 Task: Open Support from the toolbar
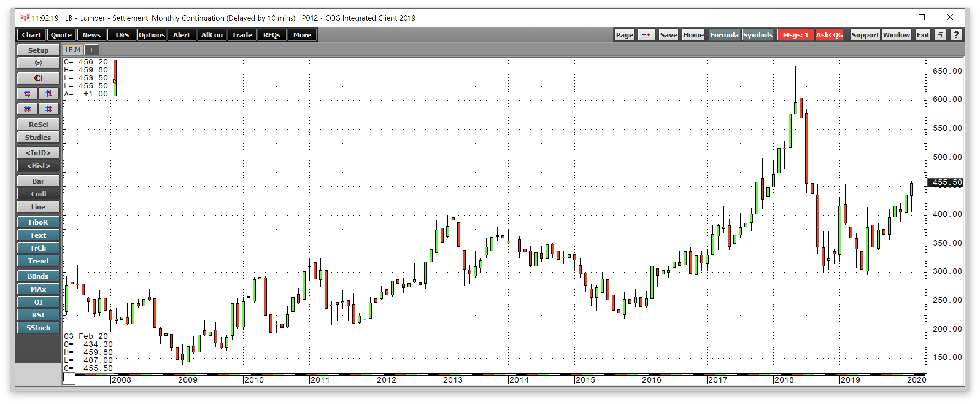coord(865,35)
